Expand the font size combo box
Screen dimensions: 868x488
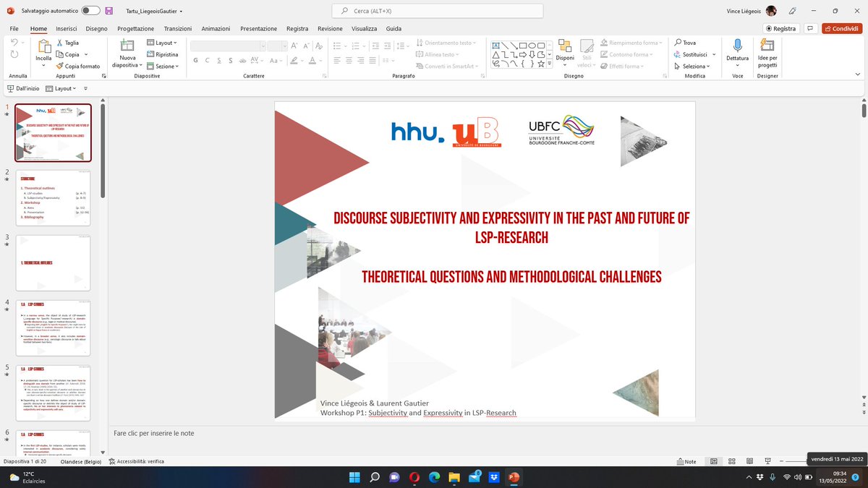point(284,45)
